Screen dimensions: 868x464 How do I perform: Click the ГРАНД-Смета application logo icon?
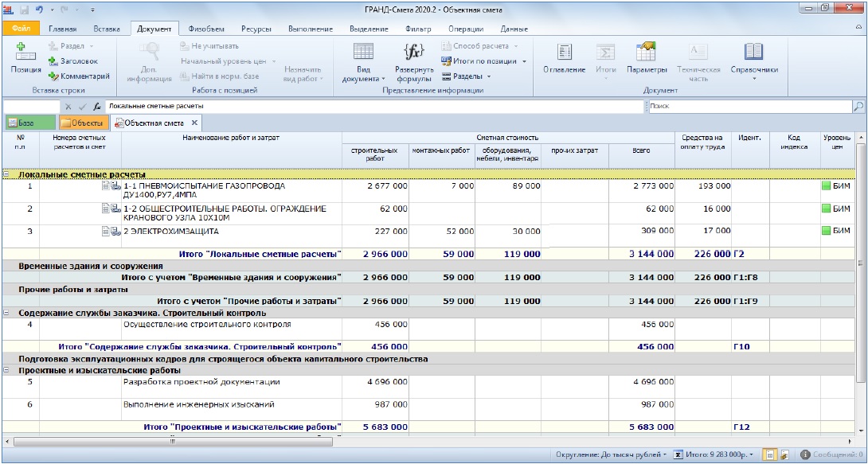click(8, 10)
